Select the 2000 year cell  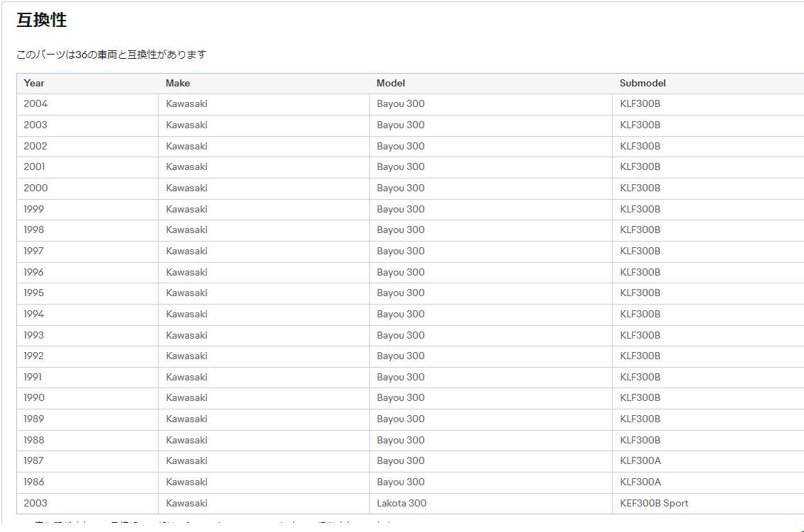(x=35, y=188)
